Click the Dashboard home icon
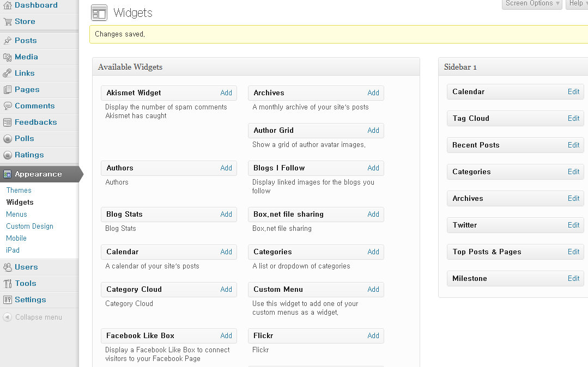This screenshot has width=588, height=367. pos(8,5)
